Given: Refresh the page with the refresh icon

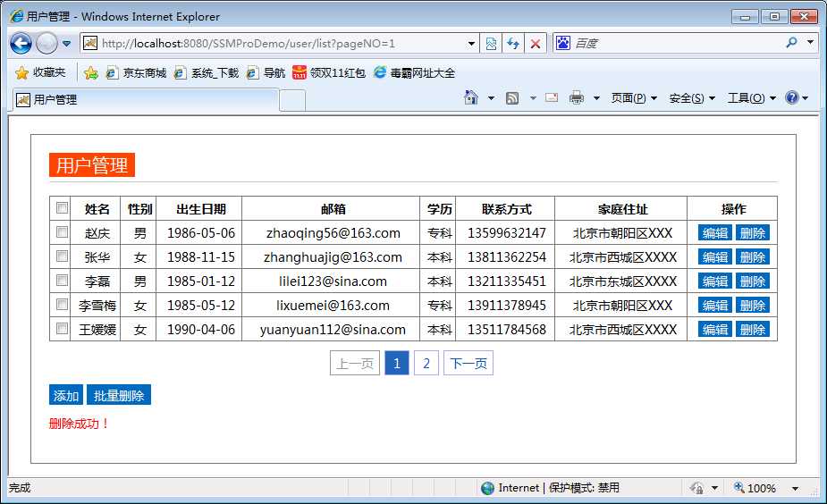Looking at the screenshot, I should click(513, 43).
